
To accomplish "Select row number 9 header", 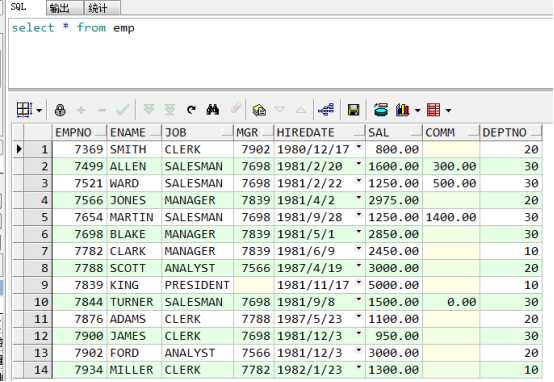I will [38, 285].
